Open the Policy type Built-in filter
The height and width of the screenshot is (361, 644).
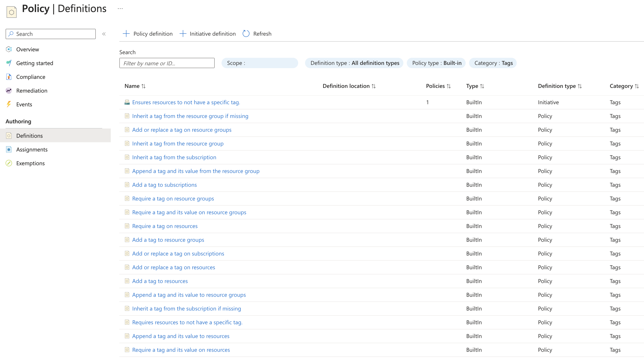click(x=436, y=63)
